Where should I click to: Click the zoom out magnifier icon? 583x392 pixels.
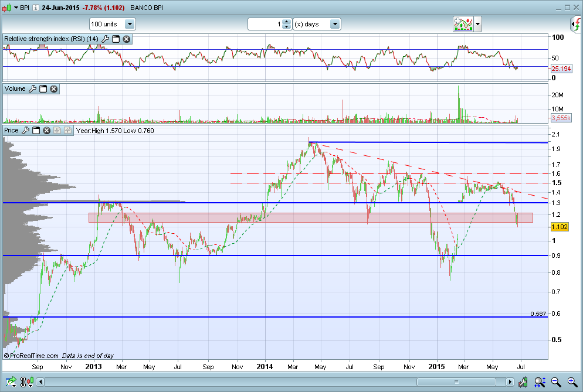click(x=556, y=381)
